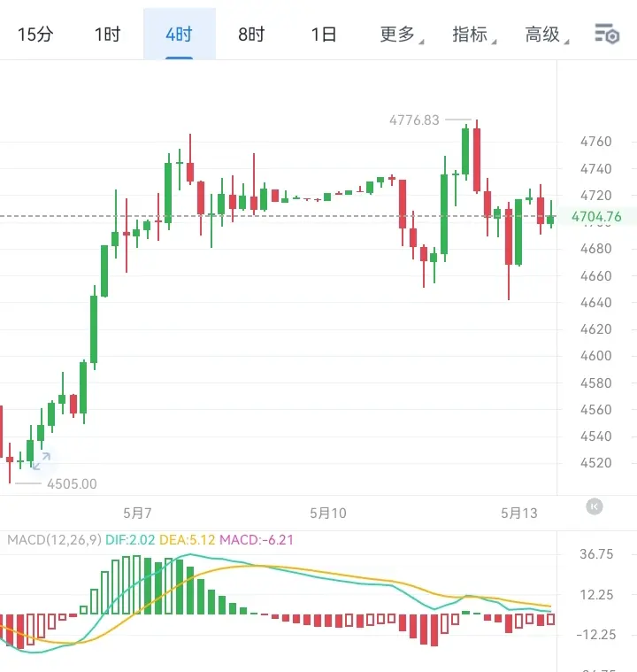The height and width of the screenshot is (672, 637).
Task: Click the high price label 4776.83
Action: click(414, 120)
